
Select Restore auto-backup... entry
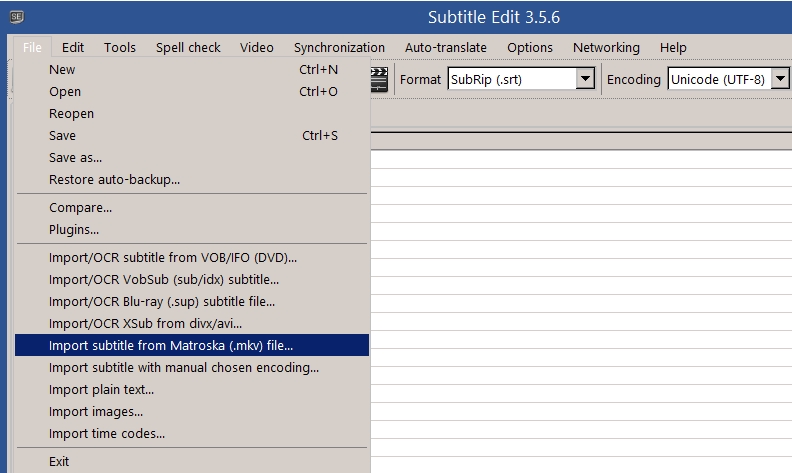(114, 180)
